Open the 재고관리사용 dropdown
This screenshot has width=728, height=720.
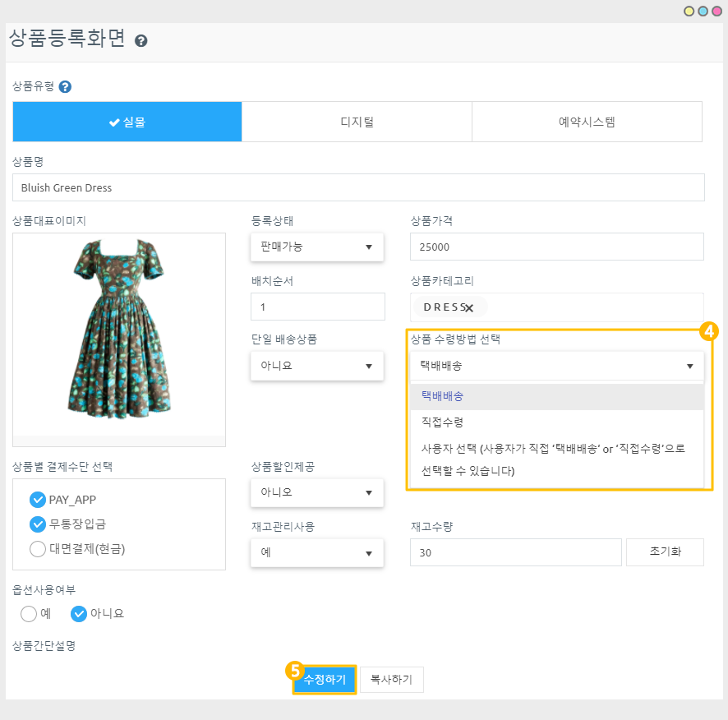pyautogui.click(x=316, y=553)
